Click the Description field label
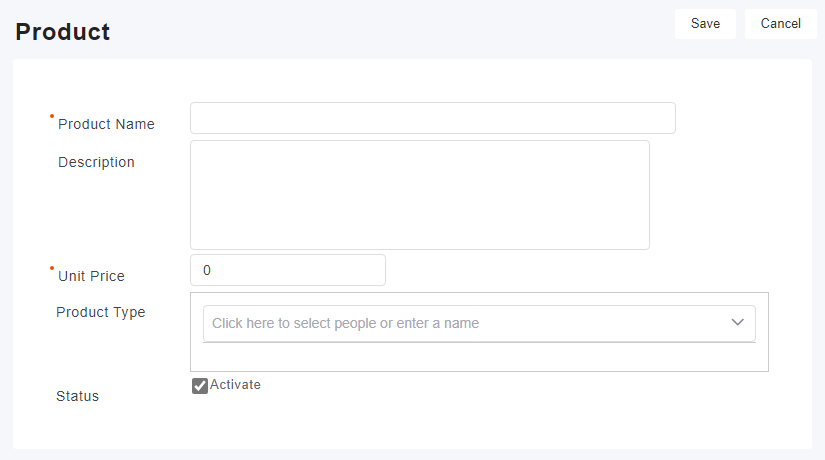The image size is (825, 460). click(96, 162)
